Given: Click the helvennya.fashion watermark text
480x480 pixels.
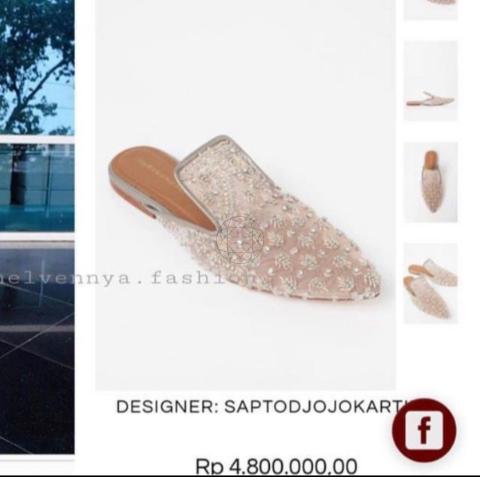Looking at the screenshot, I should pyautogui.click(x=127, y=278).
